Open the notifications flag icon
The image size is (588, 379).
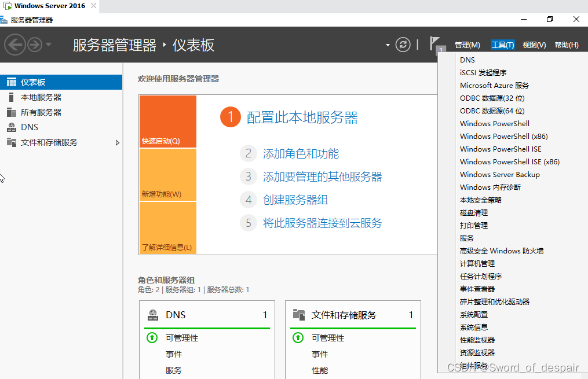[x=434, y=43]
